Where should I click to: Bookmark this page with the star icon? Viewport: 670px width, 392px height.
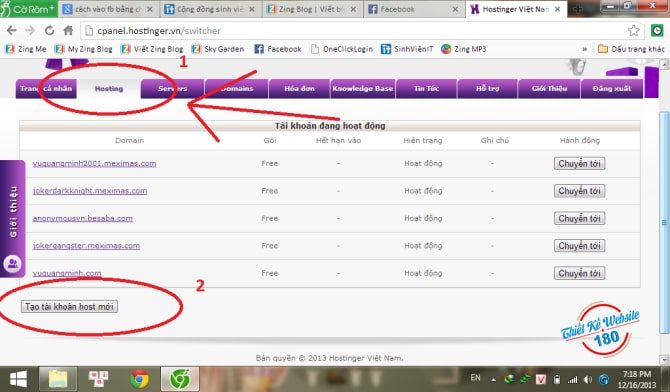tap(634, 30)
